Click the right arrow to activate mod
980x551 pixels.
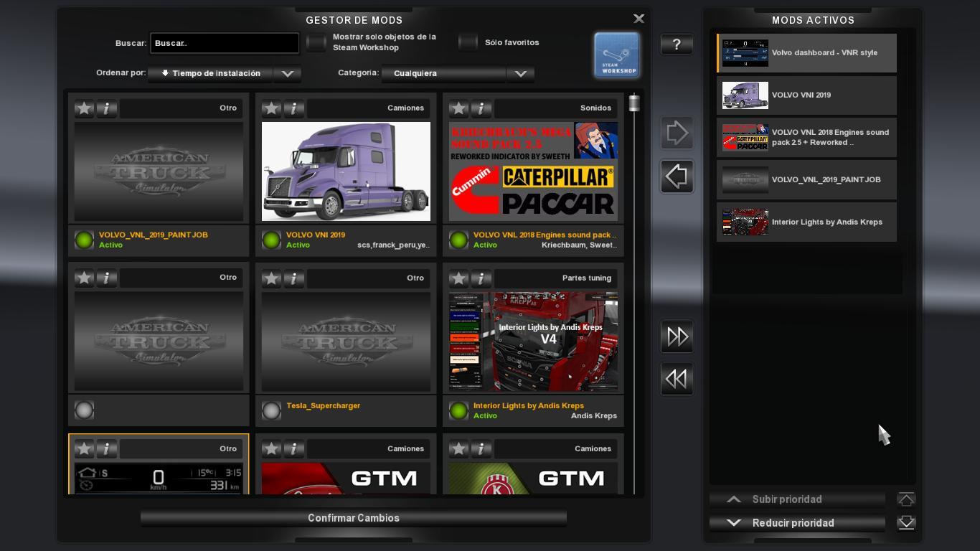tap(677, 133)
